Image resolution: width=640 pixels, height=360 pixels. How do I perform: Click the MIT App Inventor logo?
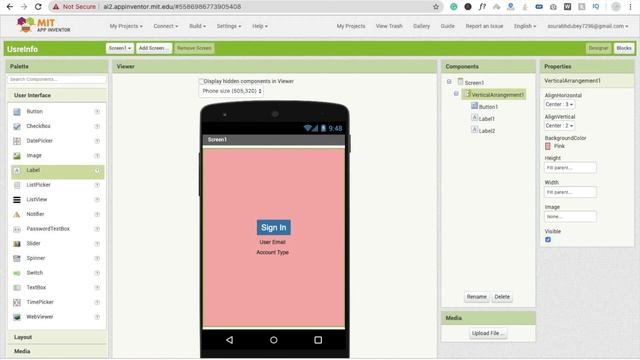coord(43,25)
